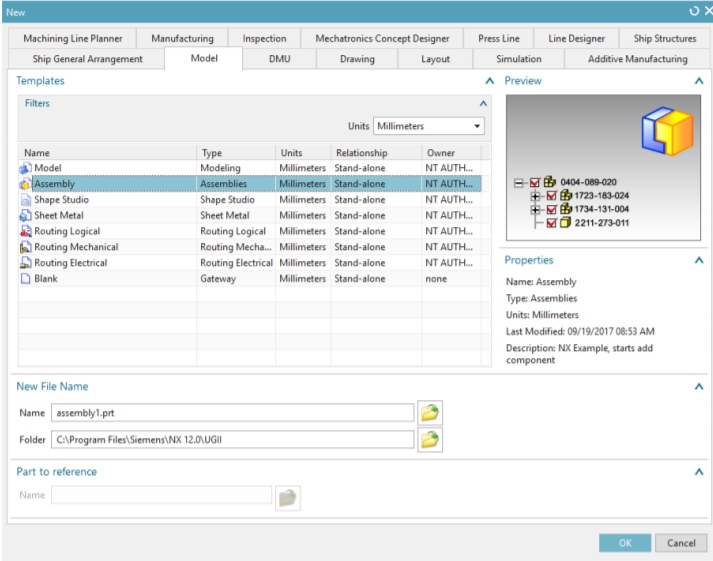Open the Mechatronics Concept Designer tab

coord(382,39)
